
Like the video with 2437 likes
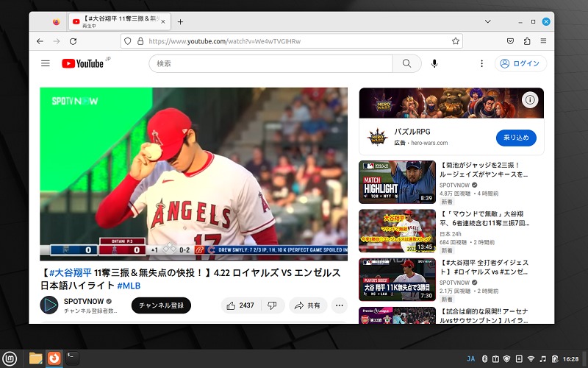240,305
